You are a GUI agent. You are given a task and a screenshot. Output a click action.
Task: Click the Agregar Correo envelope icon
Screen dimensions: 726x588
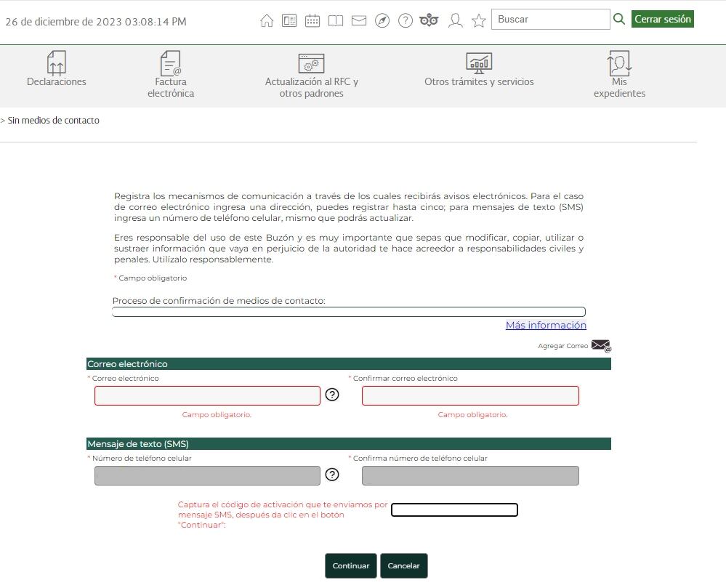point(601,345)
